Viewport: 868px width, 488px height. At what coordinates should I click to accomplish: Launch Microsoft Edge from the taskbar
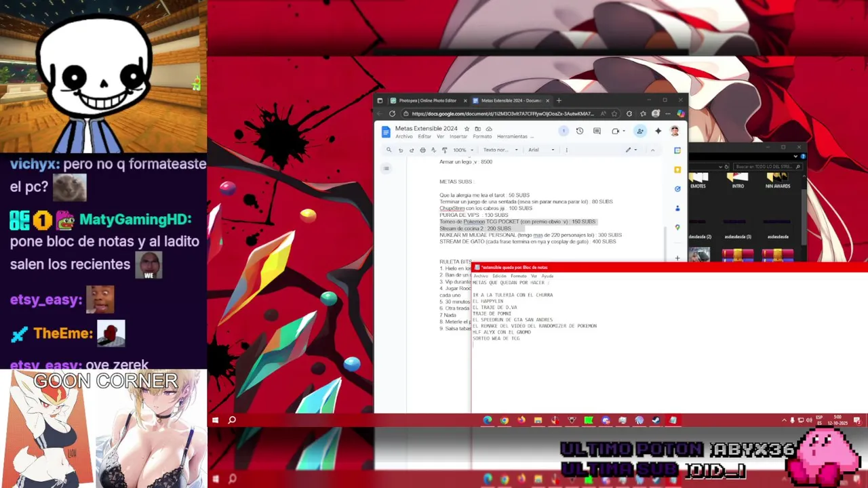point(488,420)
